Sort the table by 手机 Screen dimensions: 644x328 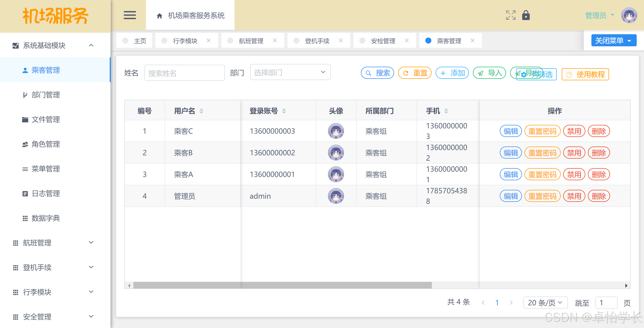coord(446,111)
